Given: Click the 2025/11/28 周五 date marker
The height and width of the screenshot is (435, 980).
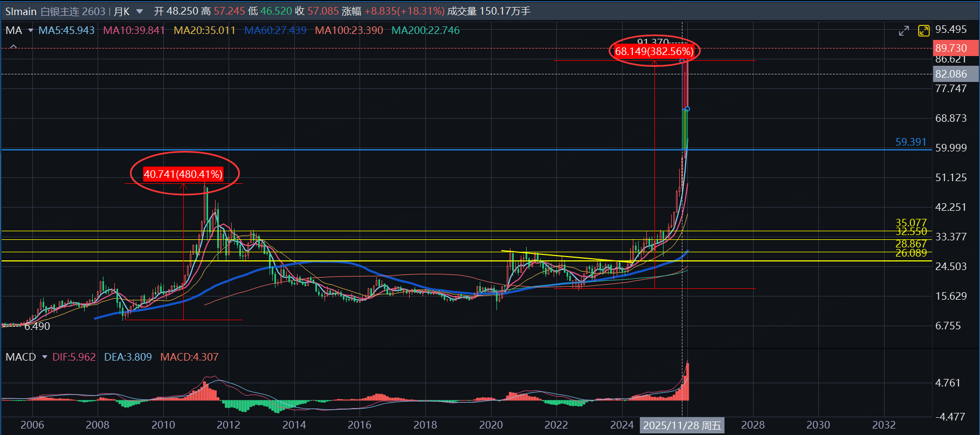Looking at the screenshot, I should (682, 425).
